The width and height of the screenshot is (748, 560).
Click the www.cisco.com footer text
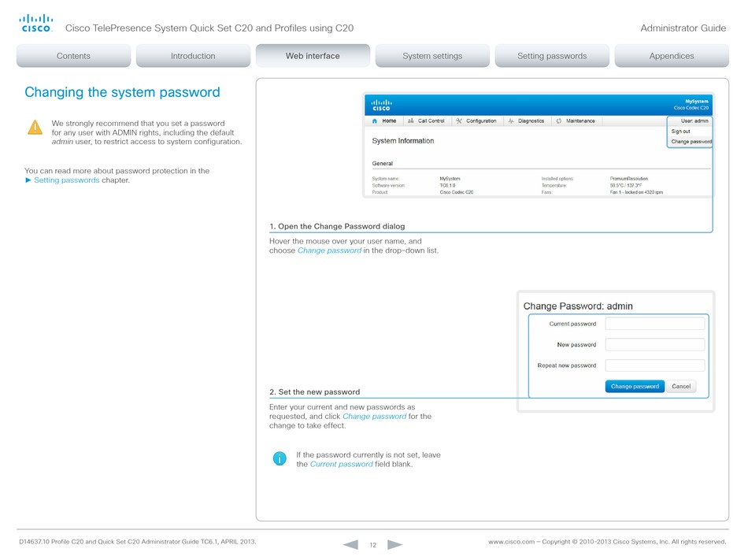[511, 542]
